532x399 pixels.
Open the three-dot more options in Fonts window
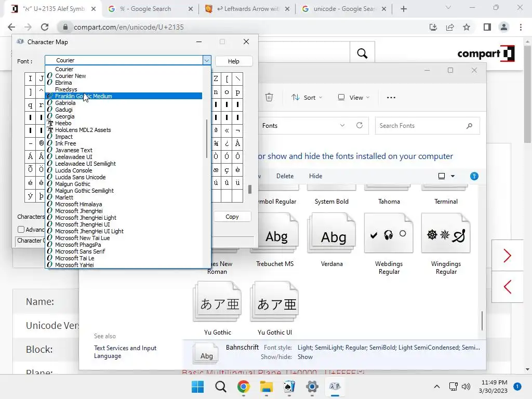[x=391, y=97]
